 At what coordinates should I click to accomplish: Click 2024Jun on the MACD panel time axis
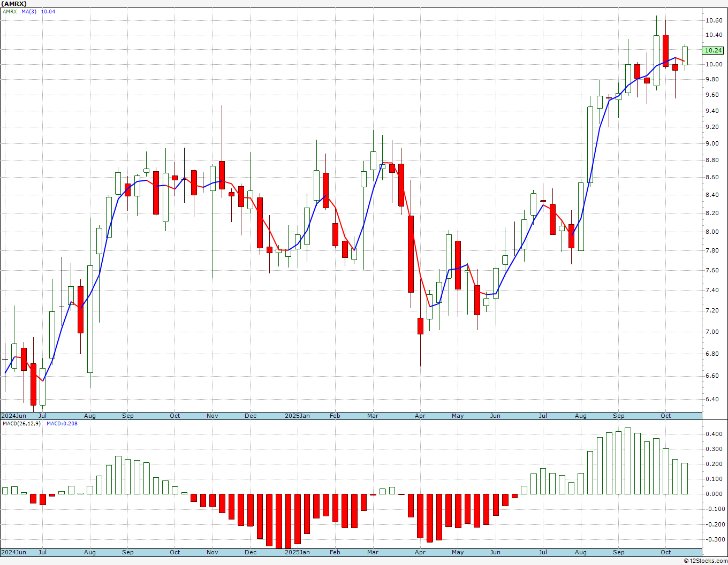[13, 552]
